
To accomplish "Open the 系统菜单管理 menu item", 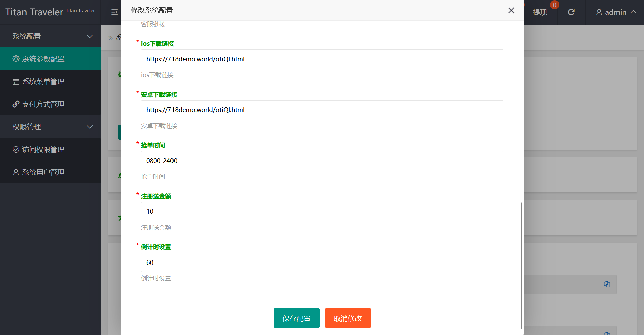I will click(43, 82).
